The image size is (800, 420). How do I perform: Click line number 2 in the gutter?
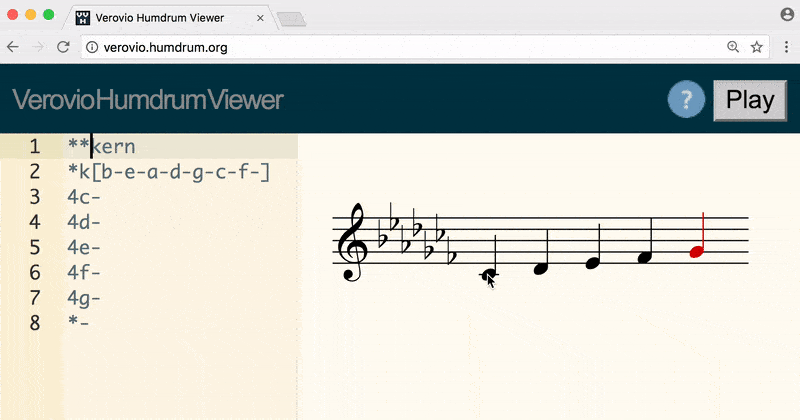[x=35, y=171]
